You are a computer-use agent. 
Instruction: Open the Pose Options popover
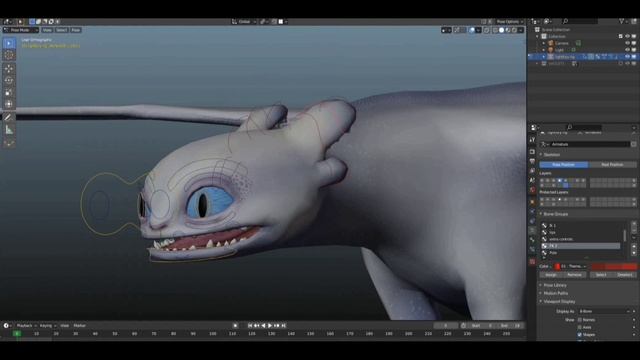point(509,22)
